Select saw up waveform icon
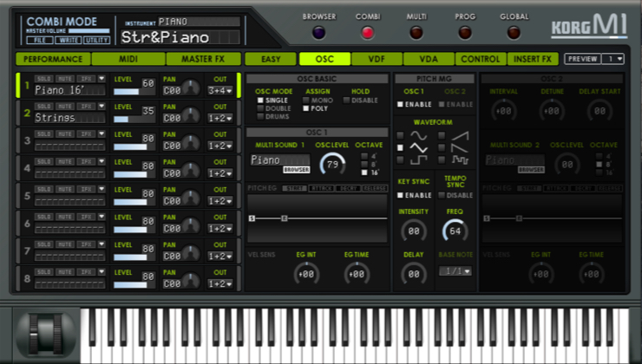Screen dimensions: 642x364 tap(460, 135)
